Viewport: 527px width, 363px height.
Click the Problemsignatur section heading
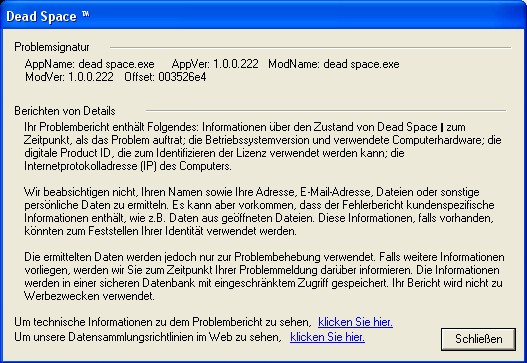[x=52, y=47]
